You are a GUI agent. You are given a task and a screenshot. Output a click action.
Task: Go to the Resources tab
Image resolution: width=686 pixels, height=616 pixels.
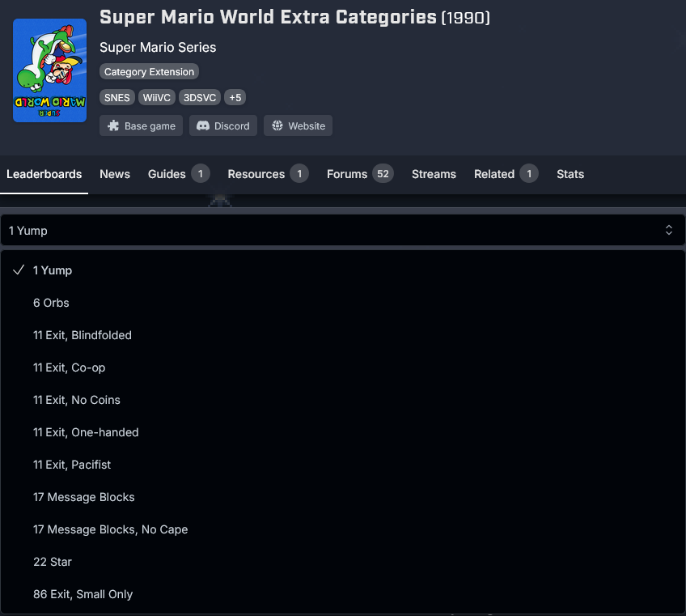pyautogui.click(x=269, y=174)
